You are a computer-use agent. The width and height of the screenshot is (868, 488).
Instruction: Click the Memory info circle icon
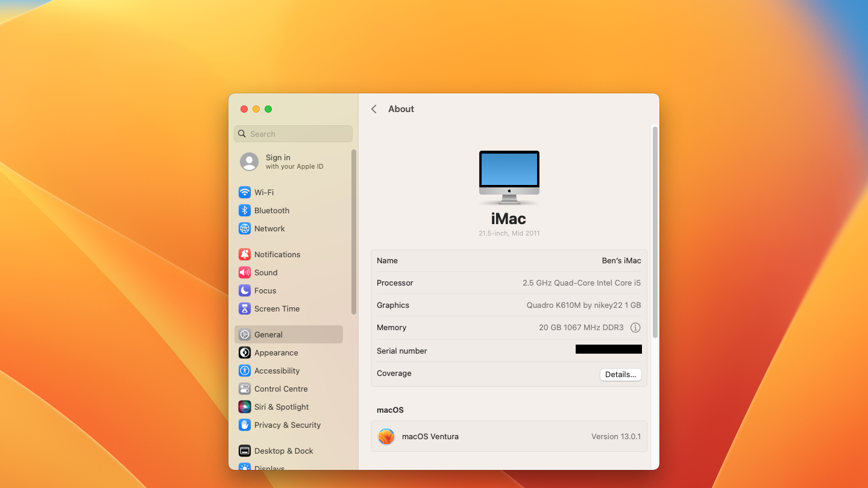pos(635,328)
